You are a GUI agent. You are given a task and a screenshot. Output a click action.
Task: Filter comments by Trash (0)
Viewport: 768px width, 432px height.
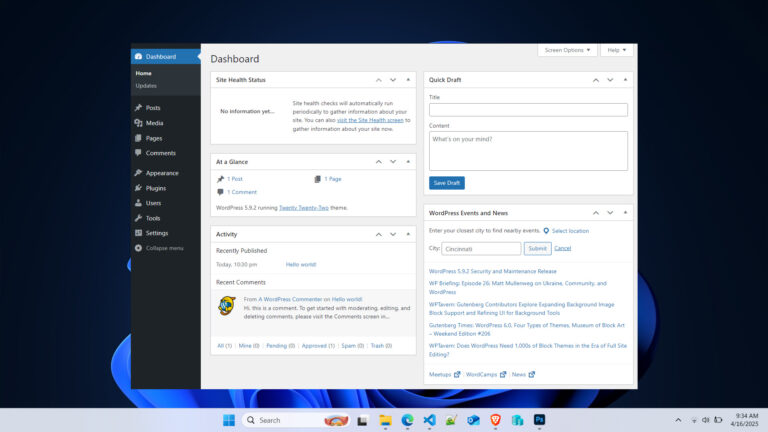(381, 346)
